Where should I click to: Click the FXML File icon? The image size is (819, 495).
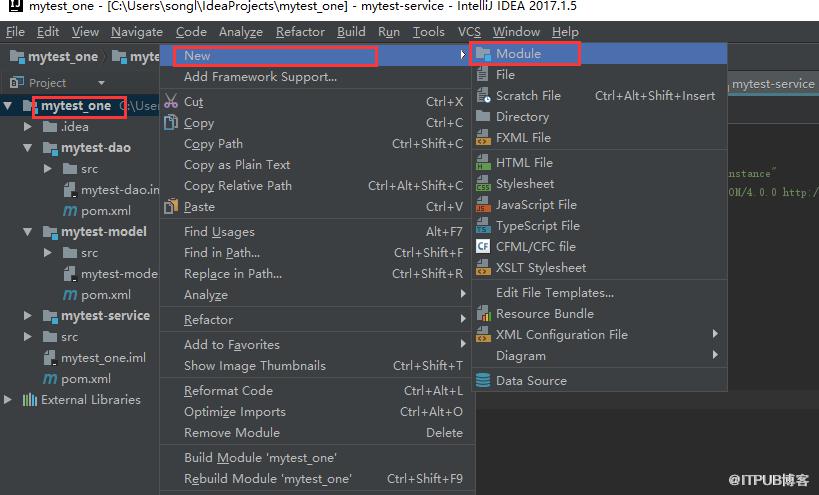483,138
